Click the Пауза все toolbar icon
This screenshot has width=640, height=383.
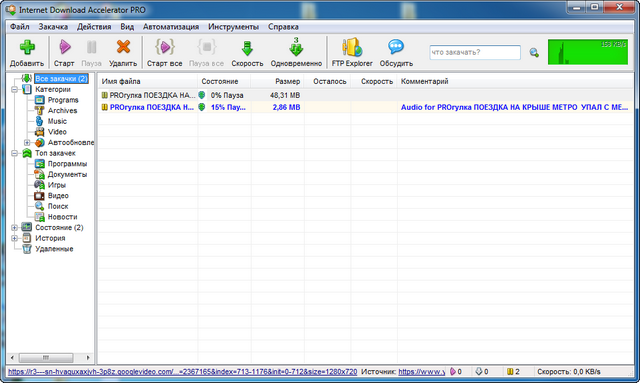coord(207,47)
